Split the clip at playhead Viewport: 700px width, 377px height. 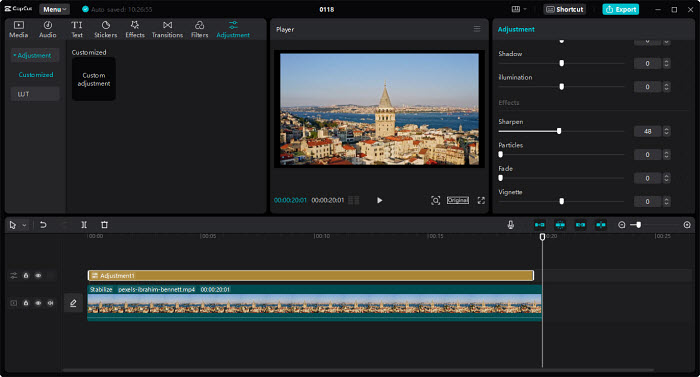[x=83, y=225]
